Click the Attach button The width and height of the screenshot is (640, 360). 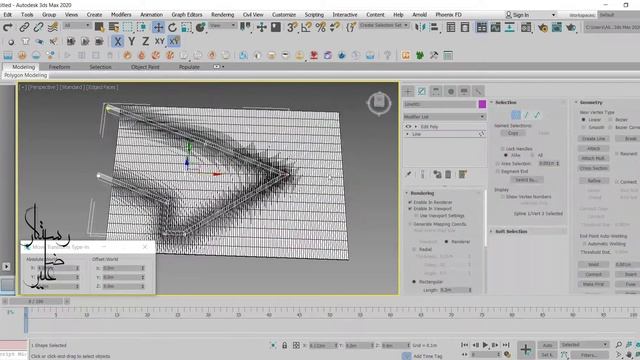pyautogui.click(x=593, y=149)
